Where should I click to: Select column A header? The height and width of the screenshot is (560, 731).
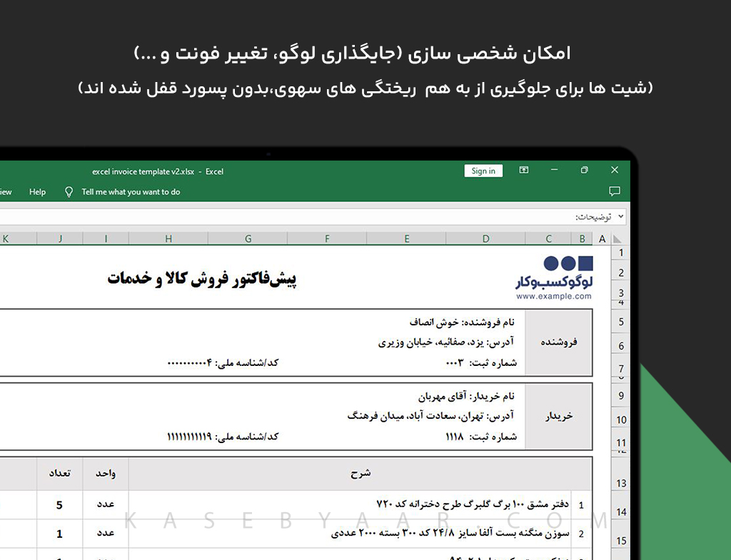(x=602, y=239)
